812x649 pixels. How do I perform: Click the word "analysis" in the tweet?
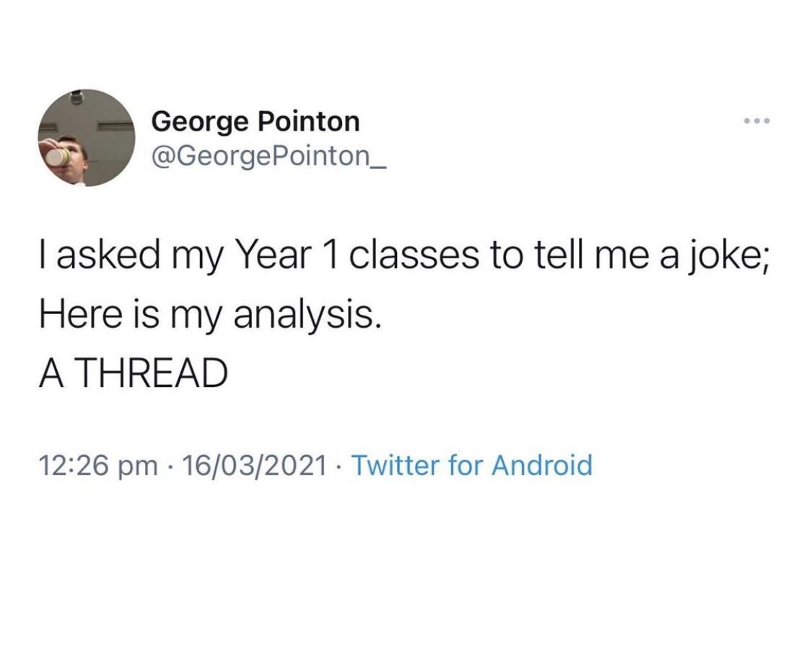[x=303, y=315]
